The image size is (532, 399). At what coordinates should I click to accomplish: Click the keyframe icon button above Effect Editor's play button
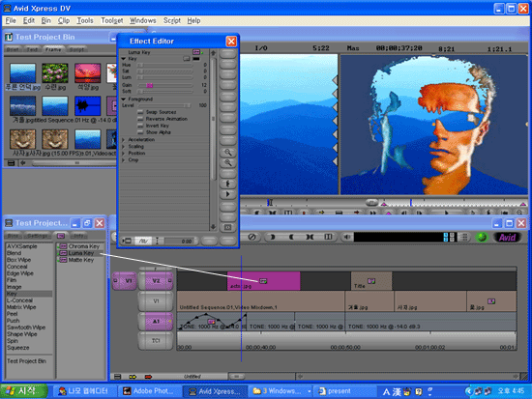[228, 184]
